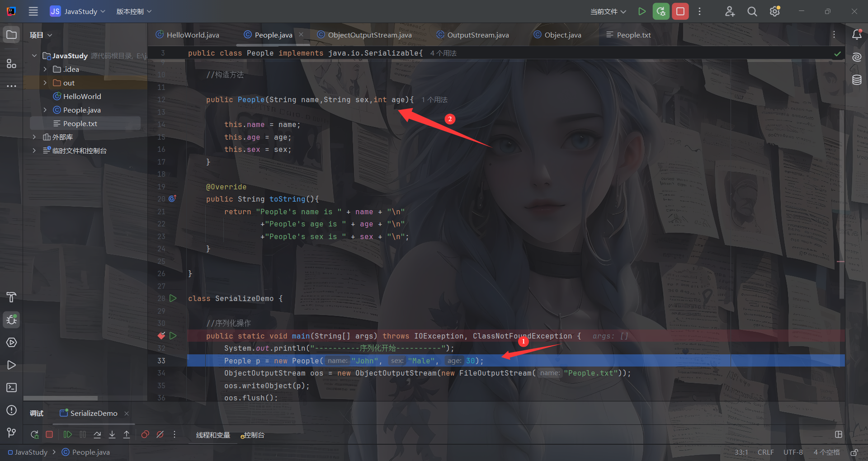This screenshot has width=868, height=461.
Task: Open the Terminal tool window
Action: tap(12, 387)
